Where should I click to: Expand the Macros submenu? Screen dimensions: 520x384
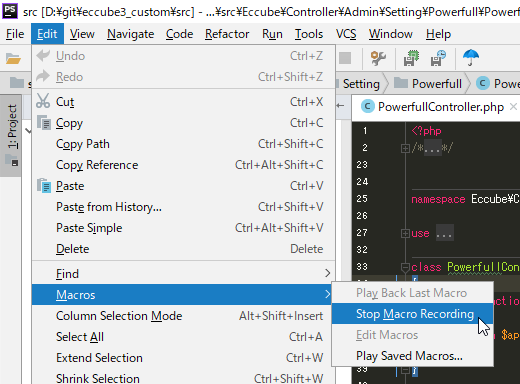[x=183, y=295]
